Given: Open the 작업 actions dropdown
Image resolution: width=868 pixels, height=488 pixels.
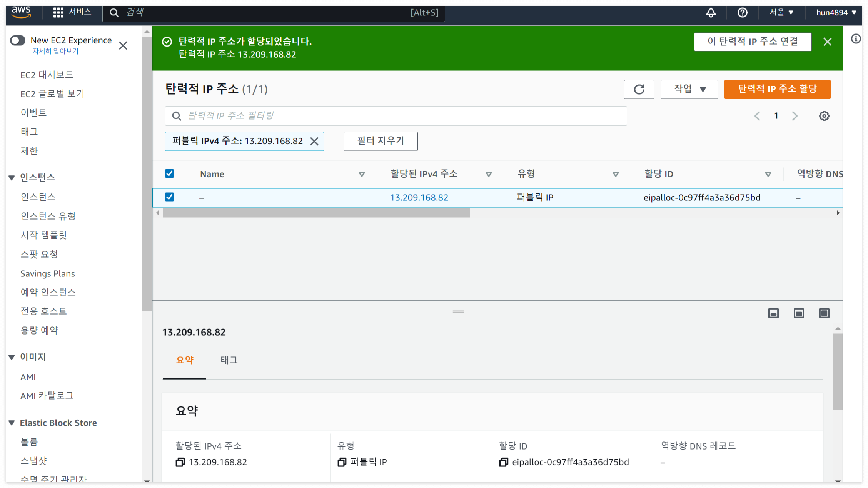Looking at the screenshot, I should tap(689, 89).
